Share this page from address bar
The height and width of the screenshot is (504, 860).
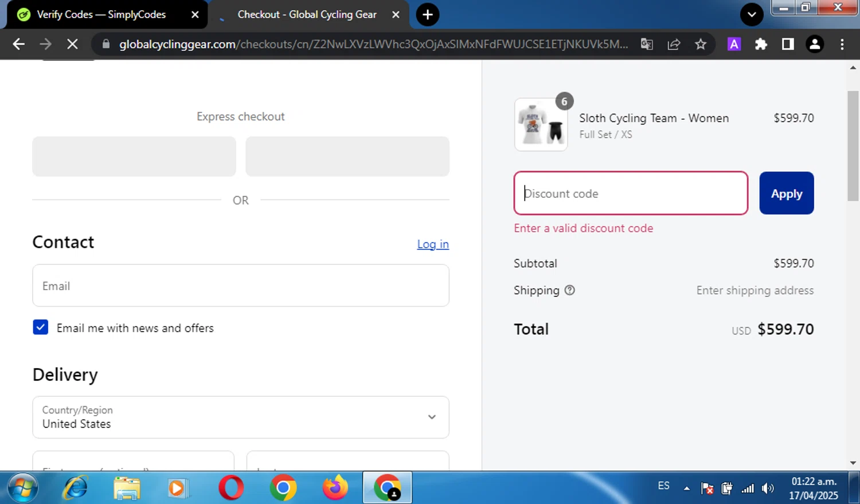[674, 44]
